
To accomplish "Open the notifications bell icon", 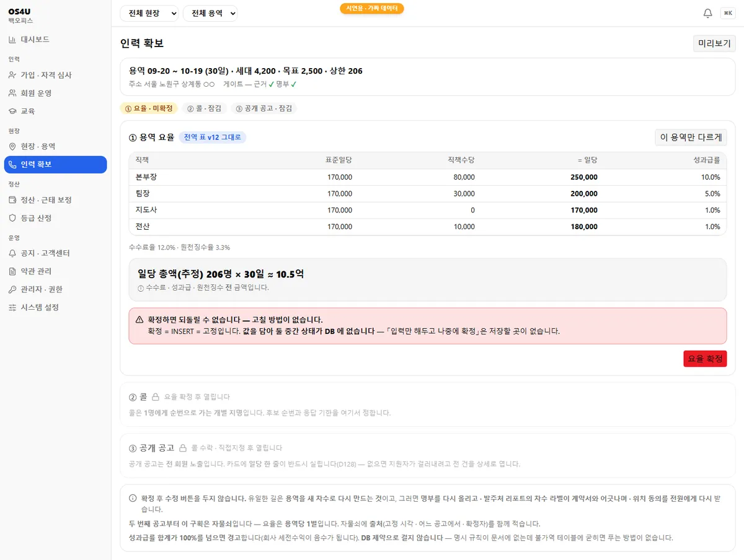I will click(707, 13).
